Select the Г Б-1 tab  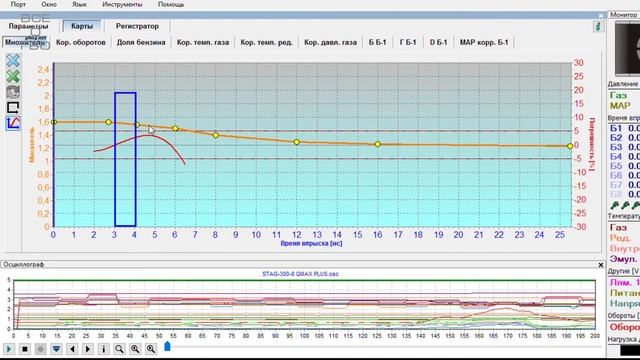coord(408,42)
